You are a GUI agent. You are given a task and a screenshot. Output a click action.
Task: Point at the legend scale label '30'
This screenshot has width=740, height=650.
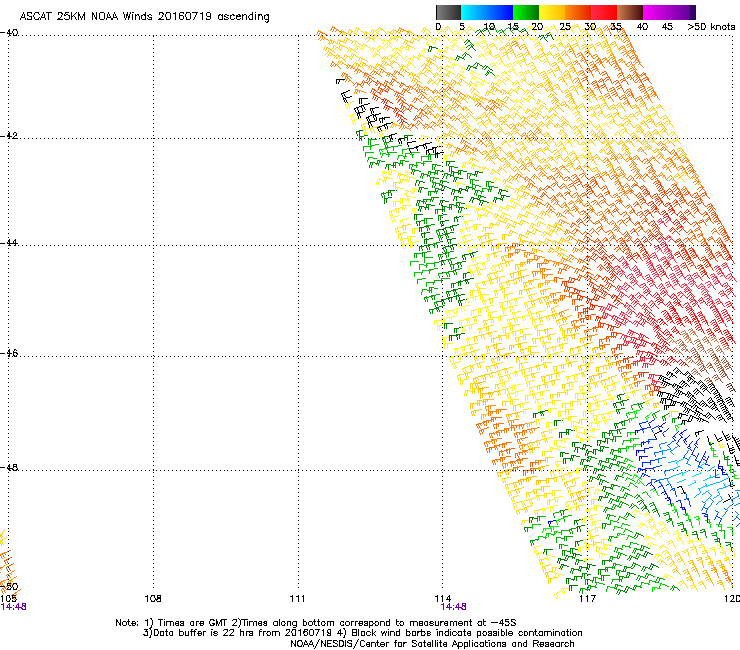point(590,27)
